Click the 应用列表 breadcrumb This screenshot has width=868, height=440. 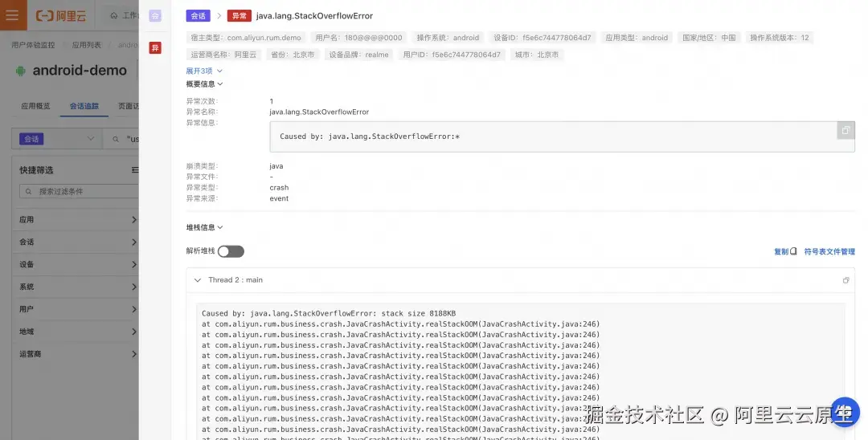coord(86,45)
